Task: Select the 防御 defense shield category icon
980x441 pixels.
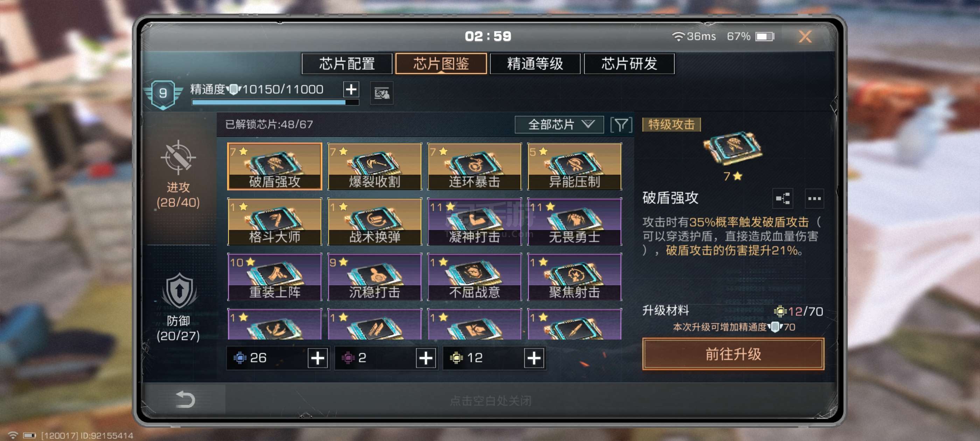Action: click(x=179, y=291)
